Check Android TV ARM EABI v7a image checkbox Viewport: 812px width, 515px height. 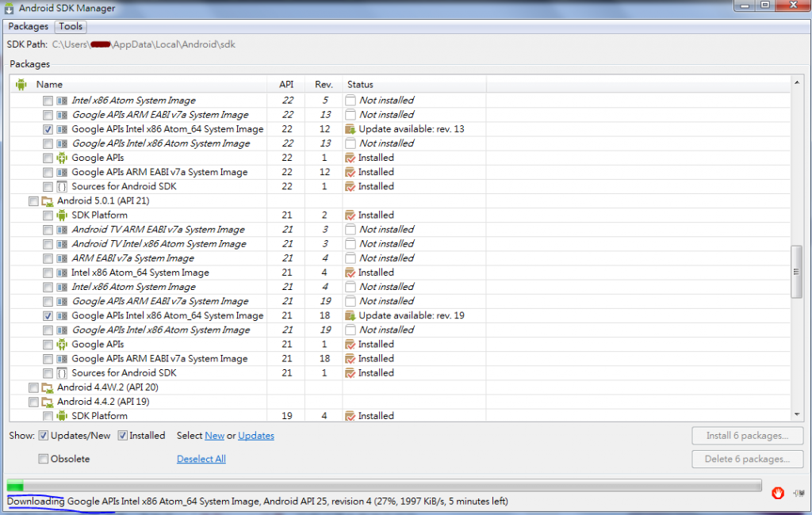48,230
